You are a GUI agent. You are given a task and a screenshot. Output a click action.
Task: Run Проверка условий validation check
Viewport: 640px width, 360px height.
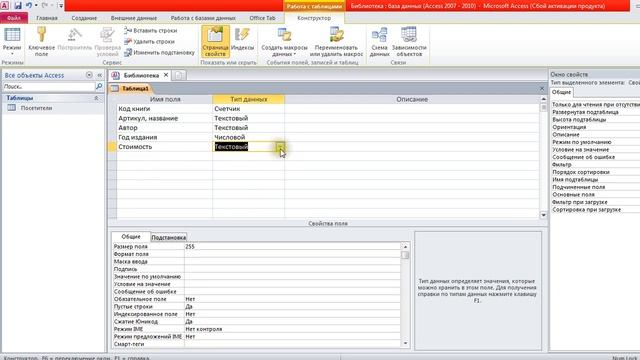(x=107, y=42)
